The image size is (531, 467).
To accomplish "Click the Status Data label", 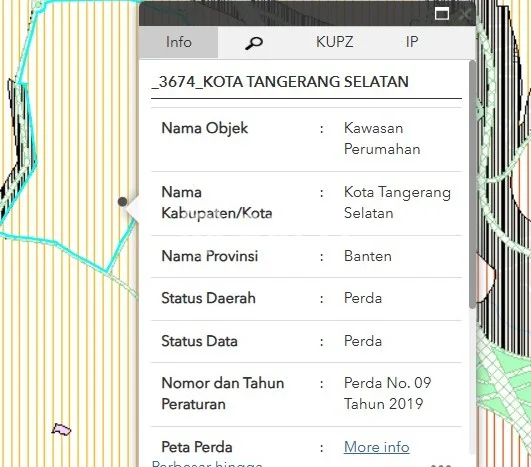I will click(x=199, y=341).
